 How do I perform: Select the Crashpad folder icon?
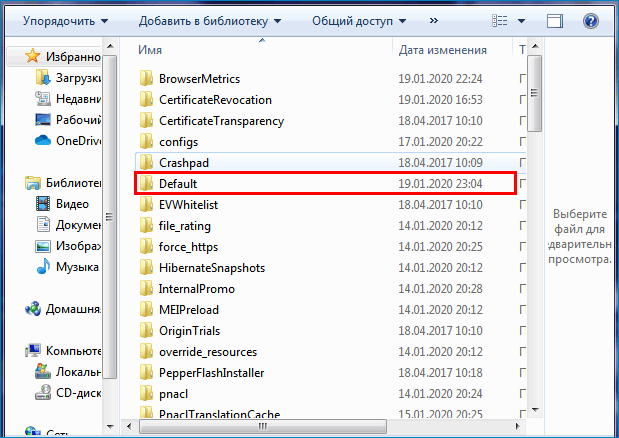coord(146,163)
